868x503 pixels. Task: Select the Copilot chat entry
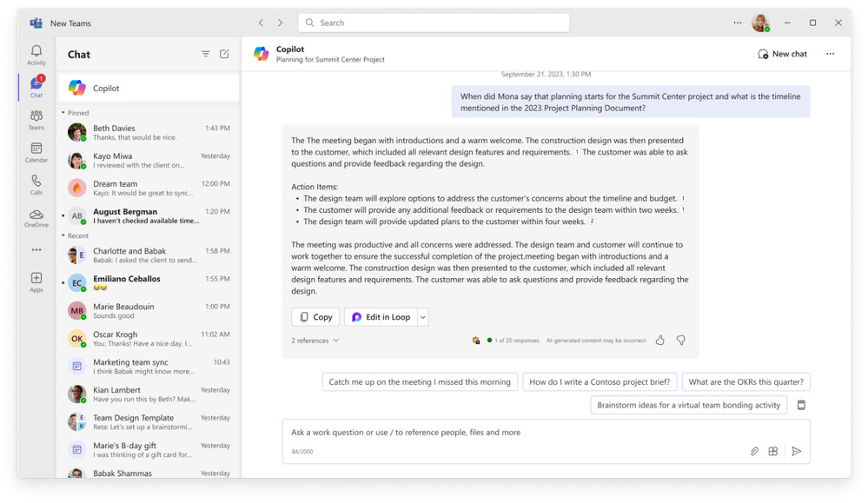coord(149,88)
